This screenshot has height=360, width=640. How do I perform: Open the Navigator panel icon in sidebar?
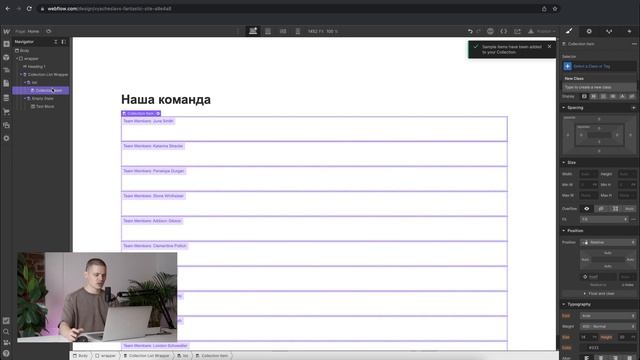pos(6,70)
